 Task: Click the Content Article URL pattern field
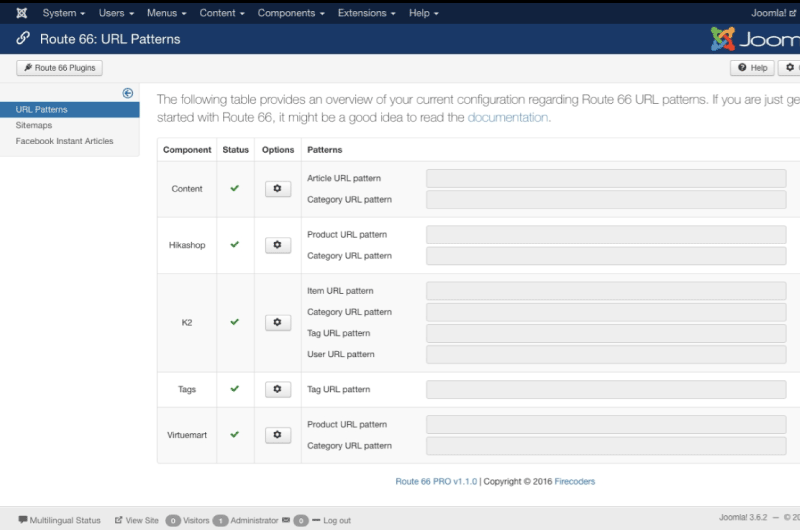pyautogui.click(x=606, y=179)
